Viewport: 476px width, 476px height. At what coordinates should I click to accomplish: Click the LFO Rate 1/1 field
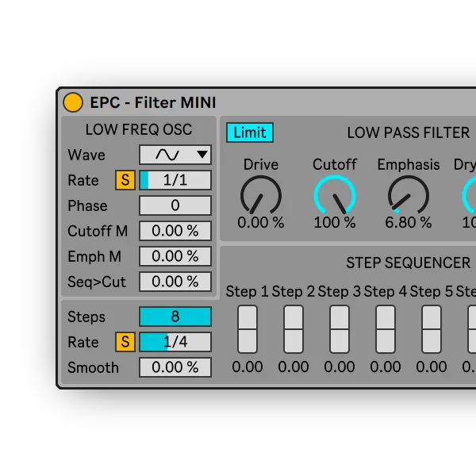[x=175, y=180]
